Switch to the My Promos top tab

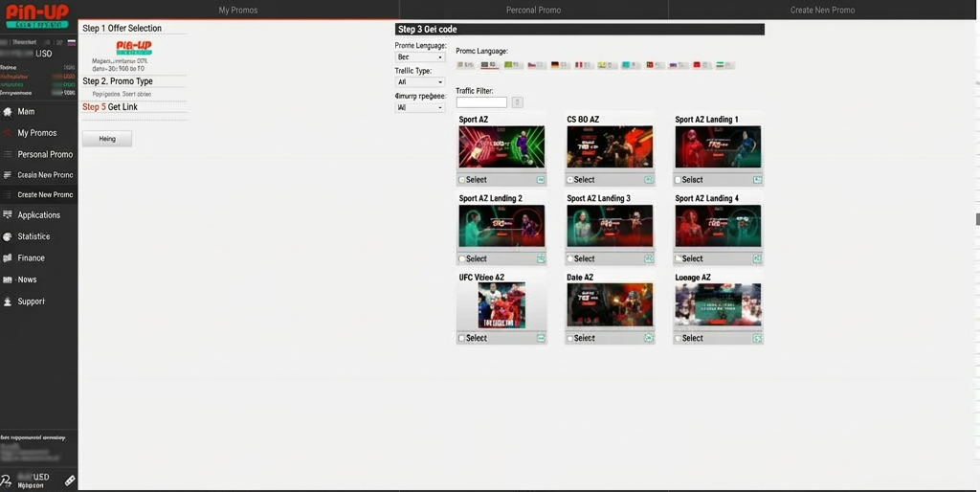click(x=238, y=10)
